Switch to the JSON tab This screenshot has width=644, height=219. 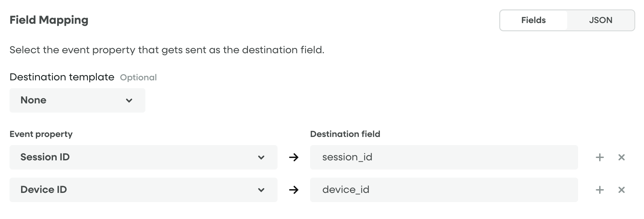point(600,20)
